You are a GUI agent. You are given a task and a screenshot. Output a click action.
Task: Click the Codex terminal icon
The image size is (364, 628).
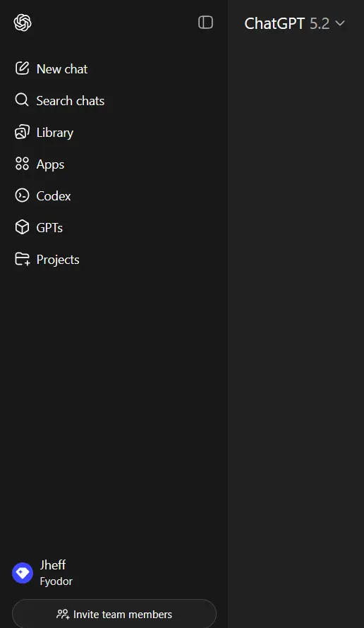point(22,195)
